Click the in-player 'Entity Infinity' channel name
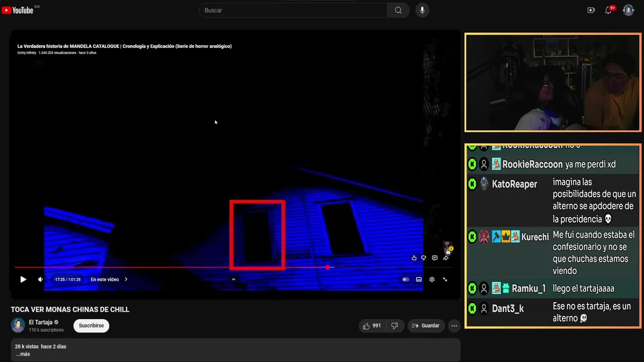This screenshot has height=362, width=644. click(x=27, y=53)
